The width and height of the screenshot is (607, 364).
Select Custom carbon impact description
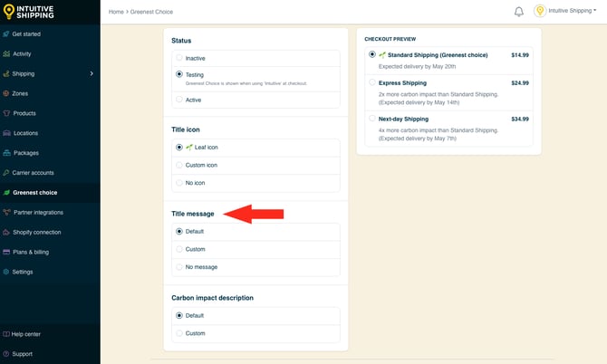click(x=179, y=333)
